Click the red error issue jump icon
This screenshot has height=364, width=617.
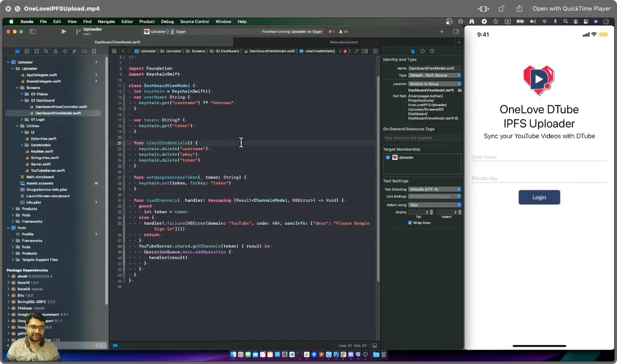(x=345, y=51)
